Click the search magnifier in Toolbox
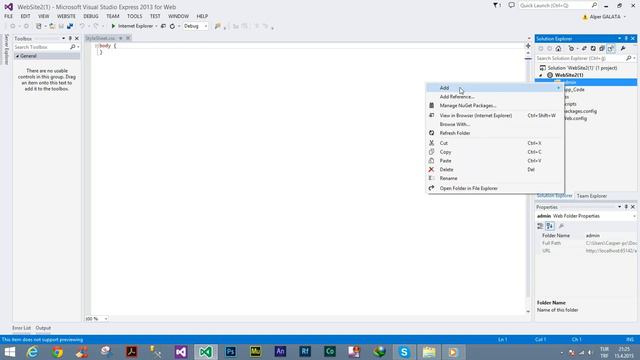640x360 pixels. click(x=73, y=47)
